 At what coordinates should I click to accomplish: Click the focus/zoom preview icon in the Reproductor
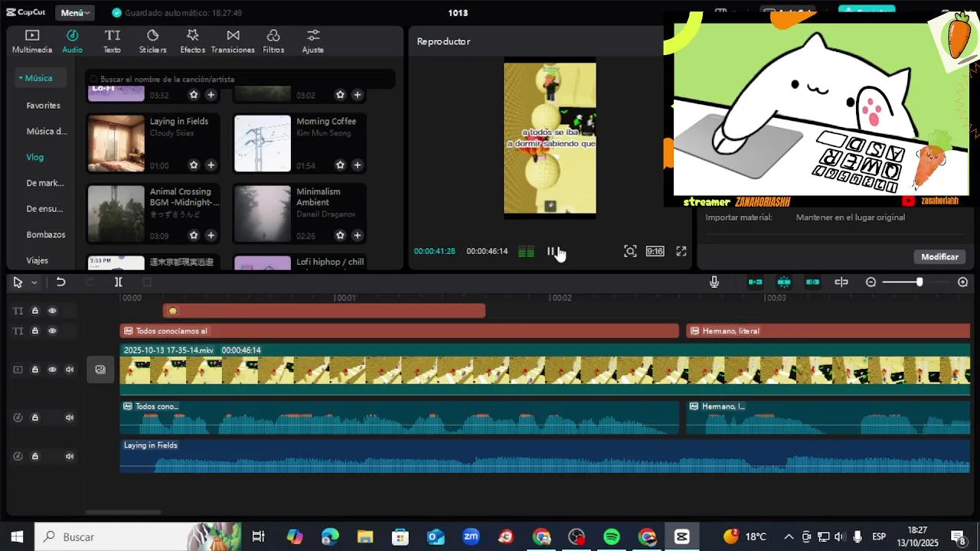630,251
